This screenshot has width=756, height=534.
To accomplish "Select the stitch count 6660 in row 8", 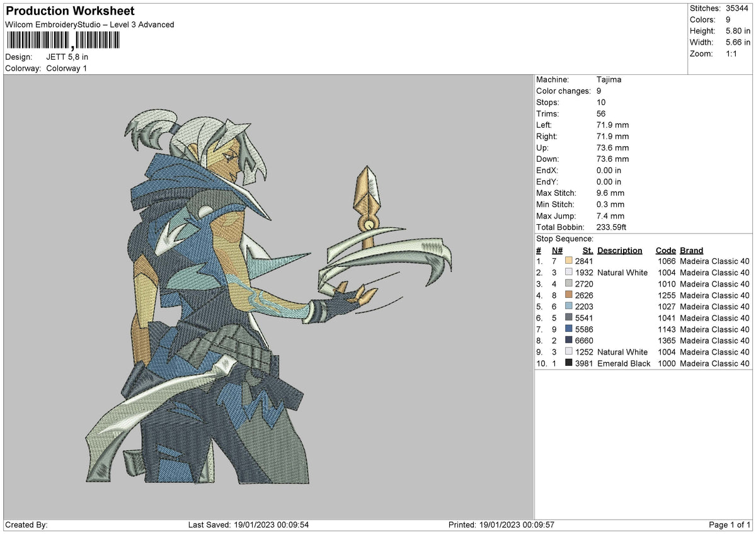I will pos(584,341).
